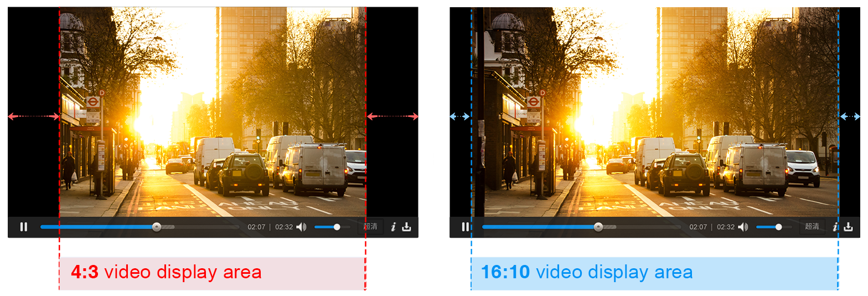Click 02:32 duration in 4:3 player
Screen dimensions: 868x296
point(283,227)
